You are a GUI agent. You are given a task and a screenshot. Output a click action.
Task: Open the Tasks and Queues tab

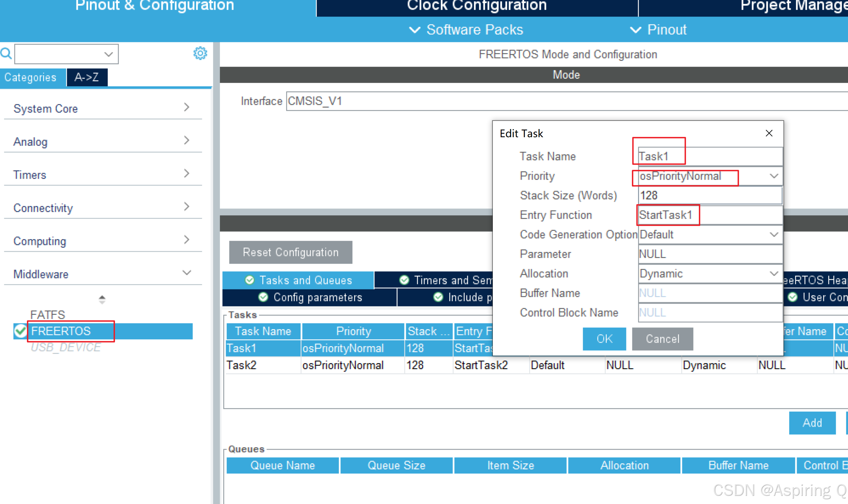[298, 280]
